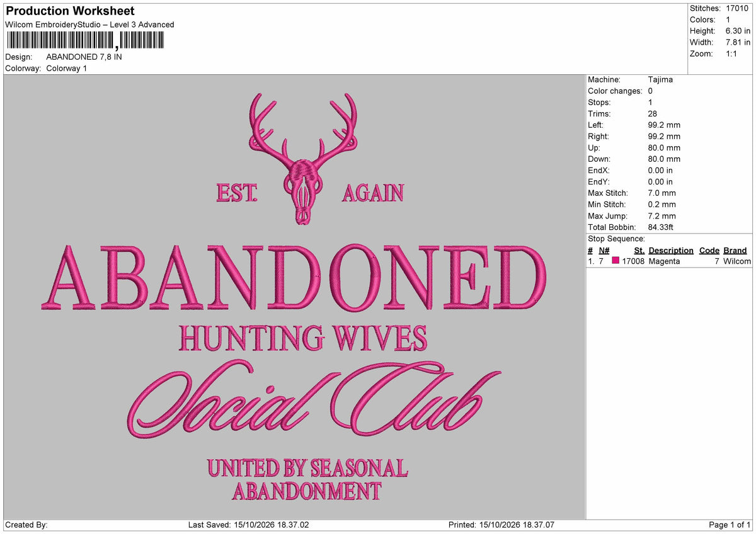Viewport: 756px width, 534px height.
Task: Click the 'Stop Sequence:' label
Action: pos(616,239)
